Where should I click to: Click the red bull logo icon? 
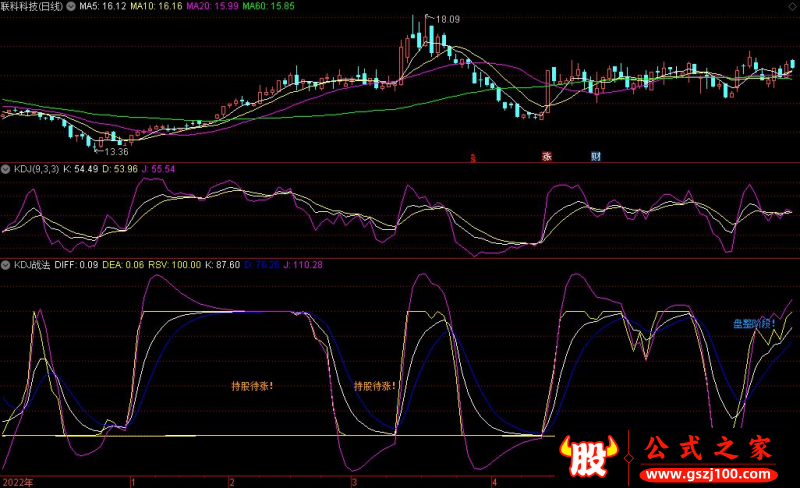tap(587, 458)
